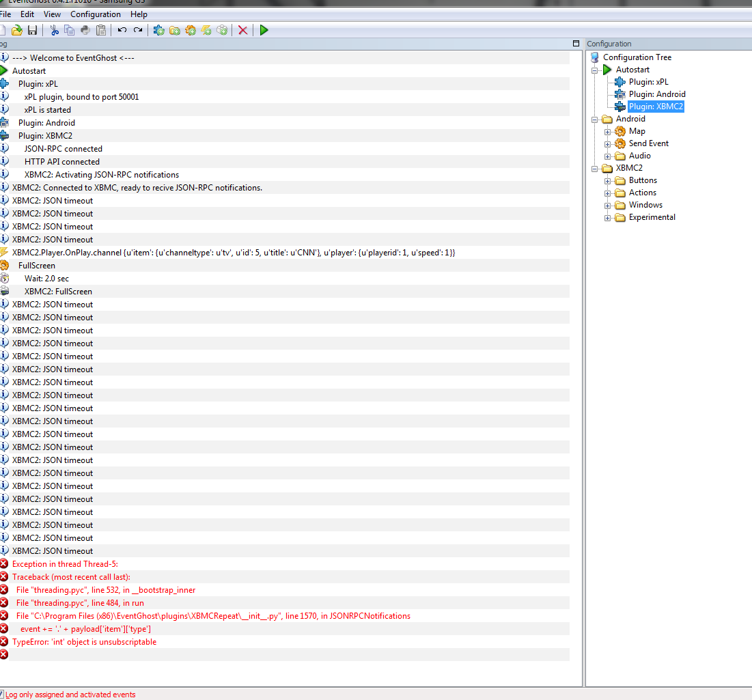
Task: Expand the Buttons folder in XBMC2
Action: coord(608,181)
